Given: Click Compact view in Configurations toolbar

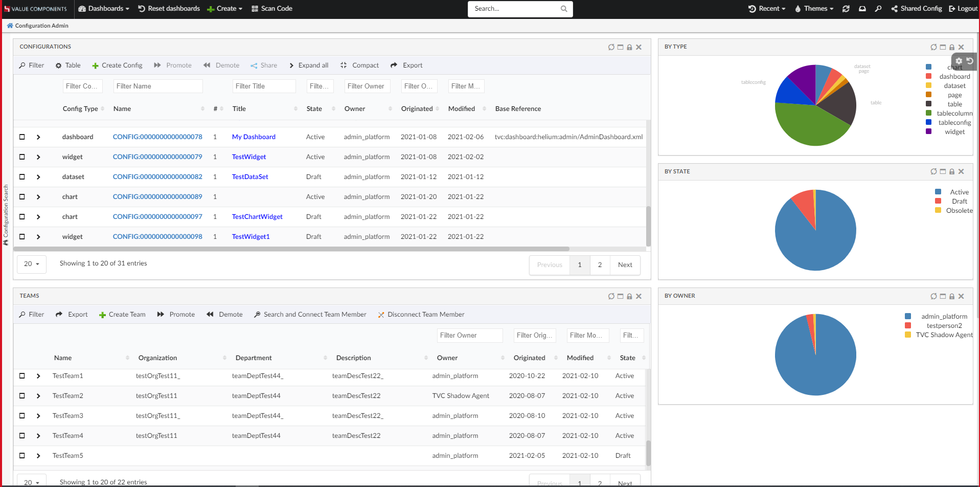Looking at the screenshot, I should tap(360, 65).
